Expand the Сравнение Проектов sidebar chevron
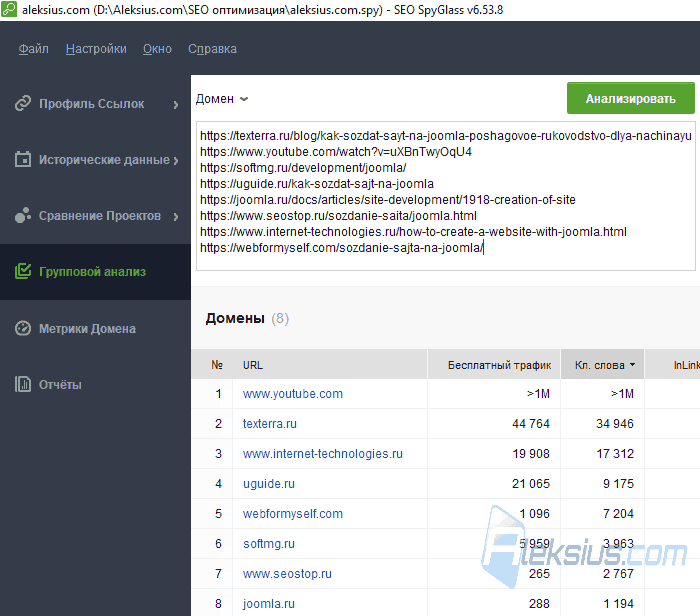 (x=176, y=216)
